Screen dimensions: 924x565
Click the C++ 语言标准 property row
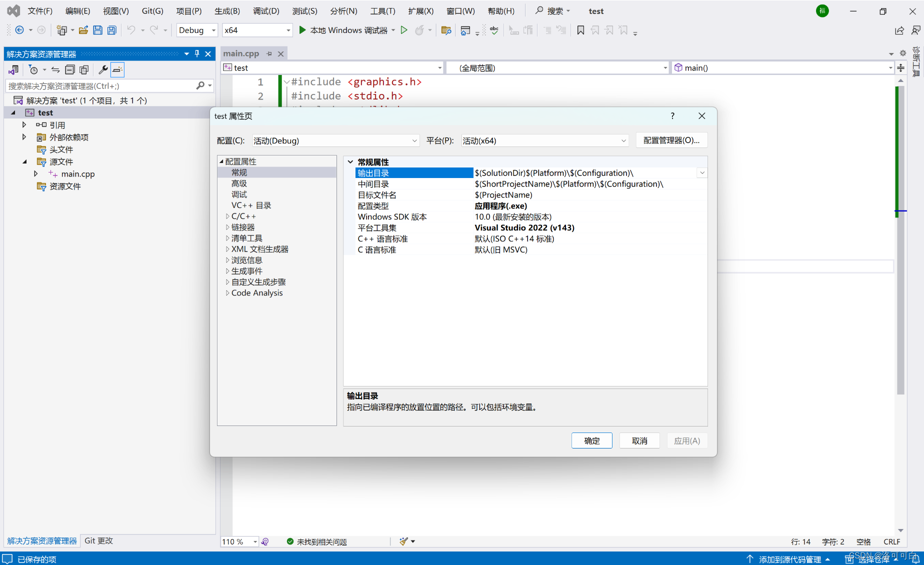tap(531, 238)
